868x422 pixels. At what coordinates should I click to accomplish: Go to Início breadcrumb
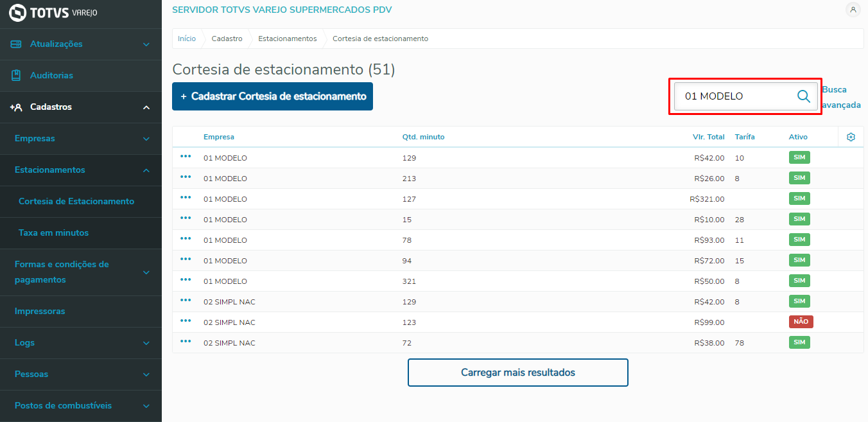tap(187, 39)
